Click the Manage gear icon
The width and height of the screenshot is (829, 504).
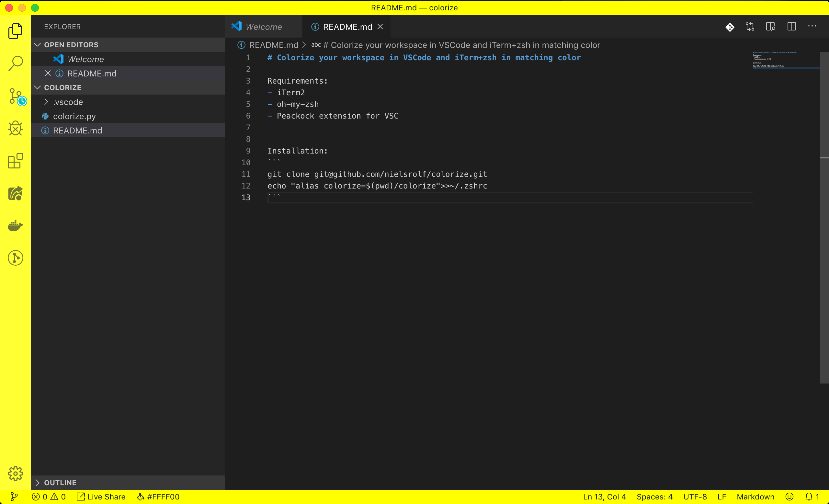(x=16, y=474)
